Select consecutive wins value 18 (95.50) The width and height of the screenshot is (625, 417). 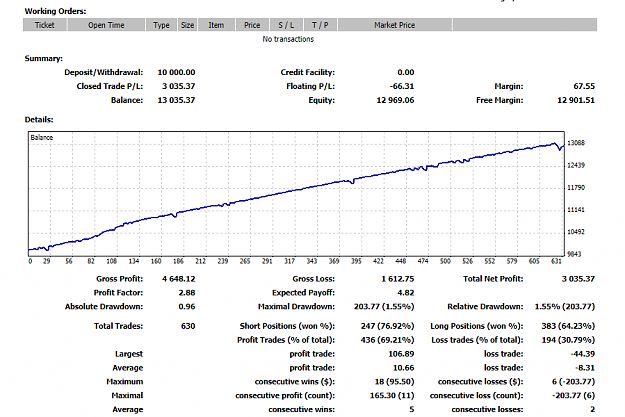[x=394, y=382]
